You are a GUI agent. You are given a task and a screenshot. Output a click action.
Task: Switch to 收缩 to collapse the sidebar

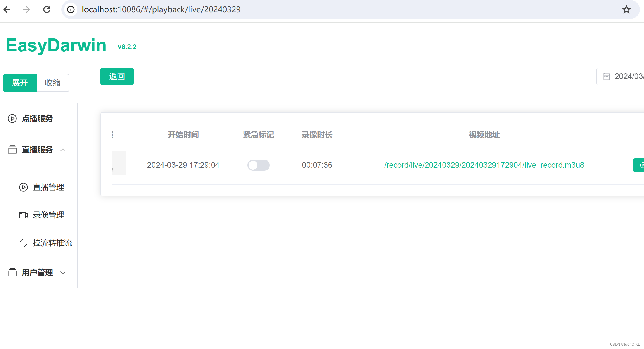pyautogui.click(x=53, y=83)
